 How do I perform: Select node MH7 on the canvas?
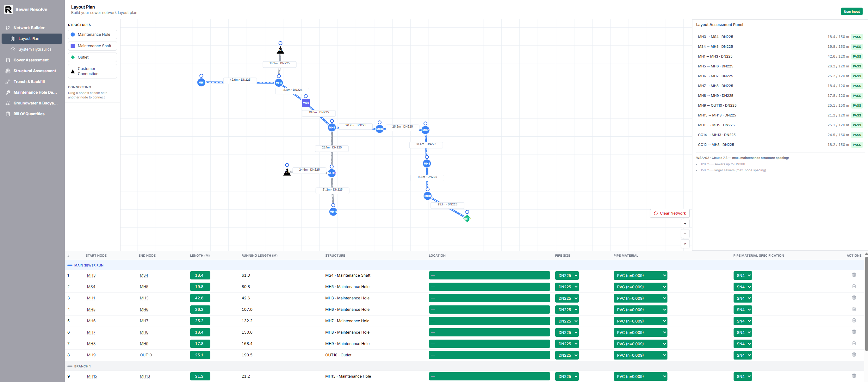[x=425, y=130]
